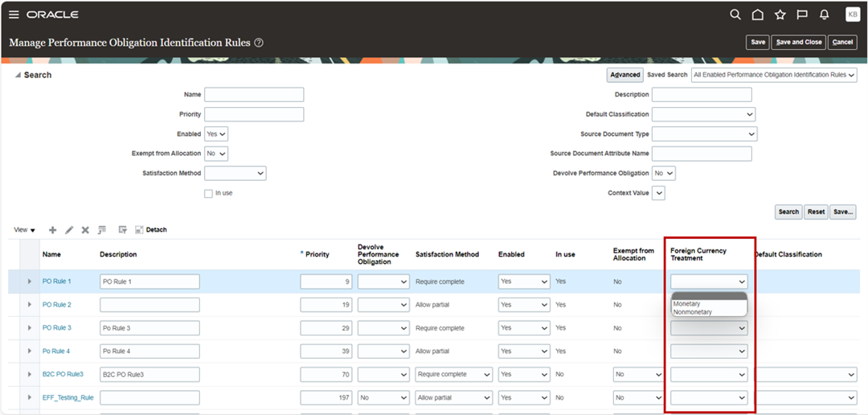Screen dimensions: 868x415
Task: Open the EFF_Testing_Rule link
Action: 68,397
